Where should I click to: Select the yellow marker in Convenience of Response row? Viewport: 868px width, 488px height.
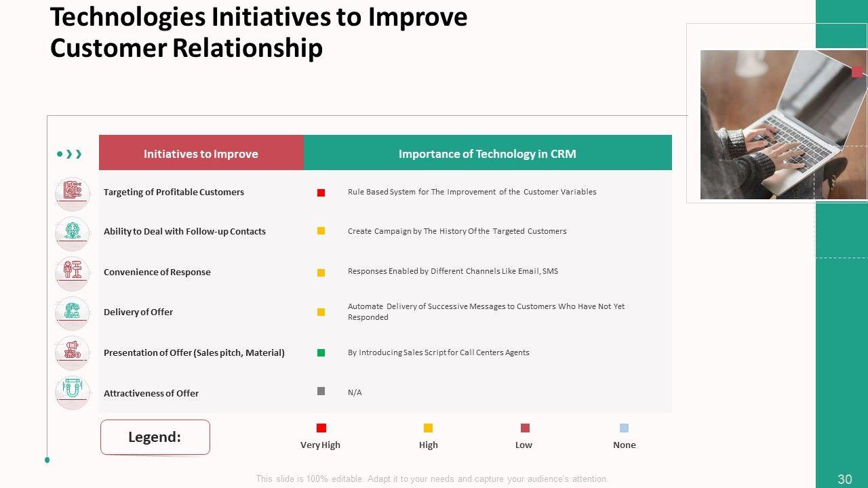pyautogui.click(x=321, y=272)
